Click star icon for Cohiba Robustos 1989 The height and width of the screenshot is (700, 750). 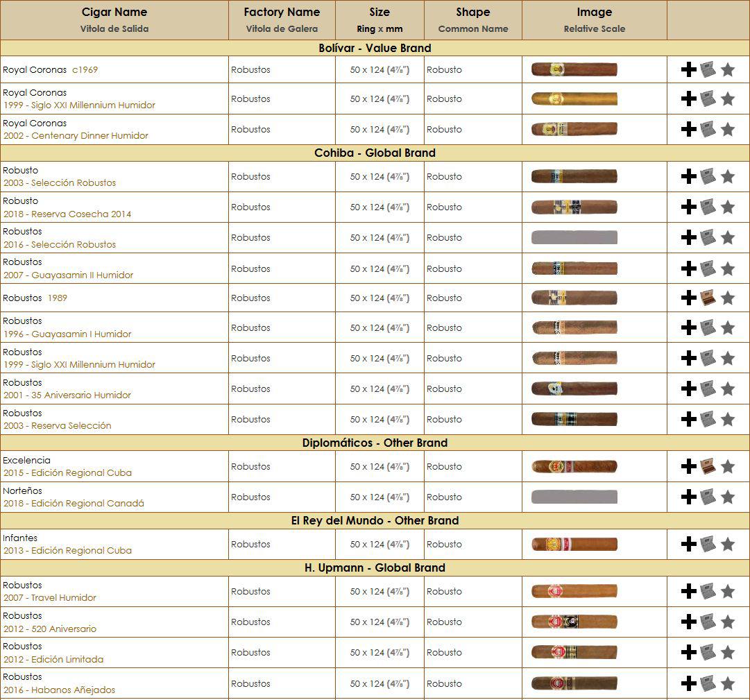tap(728, 298)
